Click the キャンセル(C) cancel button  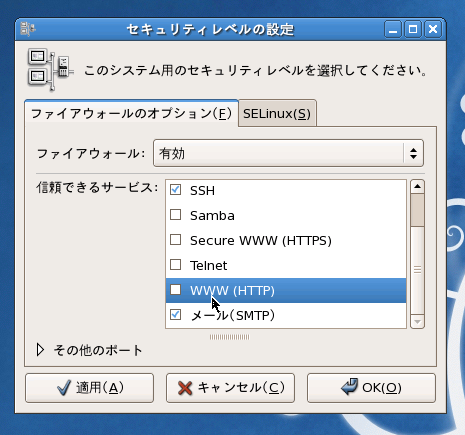click(x=230, y=388)
